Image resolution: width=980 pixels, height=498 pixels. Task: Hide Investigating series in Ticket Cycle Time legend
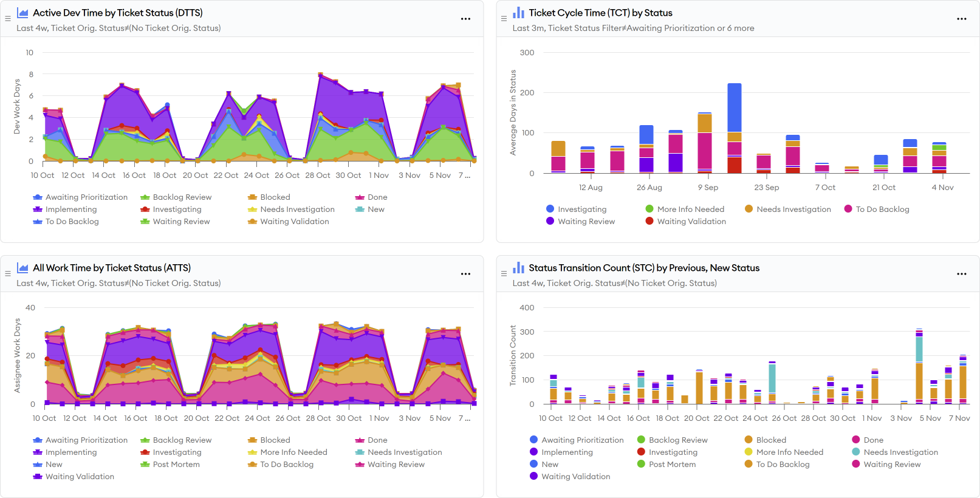click(581, 210)
